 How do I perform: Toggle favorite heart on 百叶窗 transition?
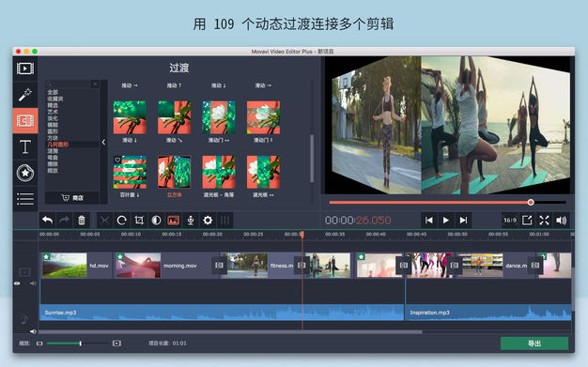tap(117, 161)
